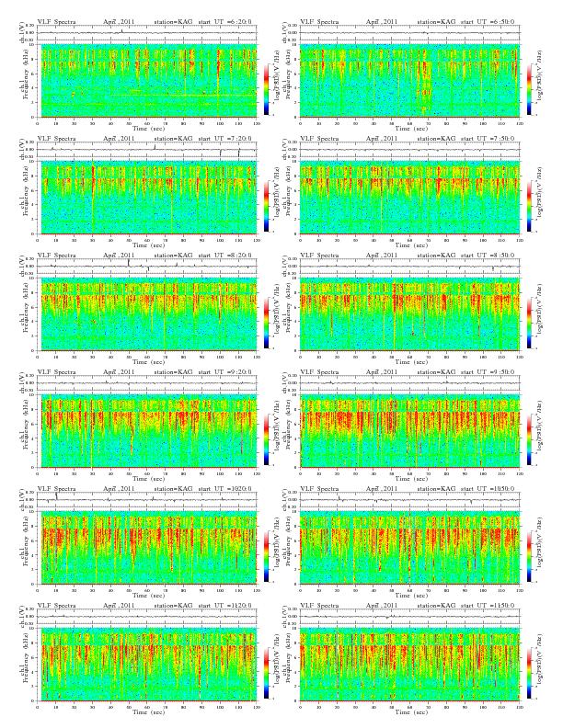
Task: Select the spectrogram starting UT 11:50:0
Action: click(409, 665)
